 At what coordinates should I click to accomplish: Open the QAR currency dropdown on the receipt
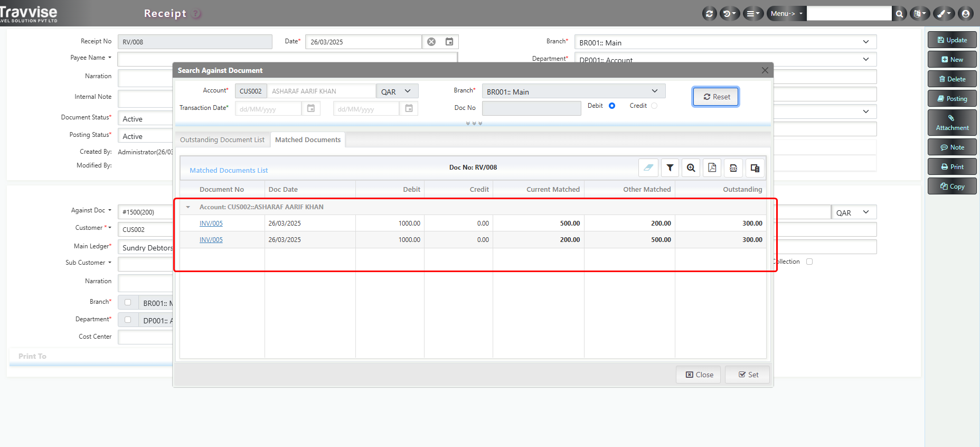854,212
